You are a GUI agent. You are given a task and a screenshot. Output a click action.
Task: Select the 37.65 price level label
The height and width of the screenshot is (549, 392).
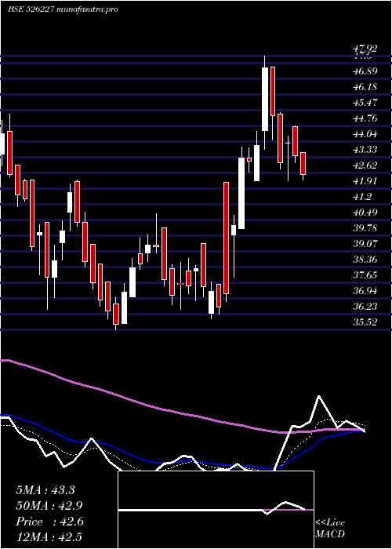click(x=365, y=275)
